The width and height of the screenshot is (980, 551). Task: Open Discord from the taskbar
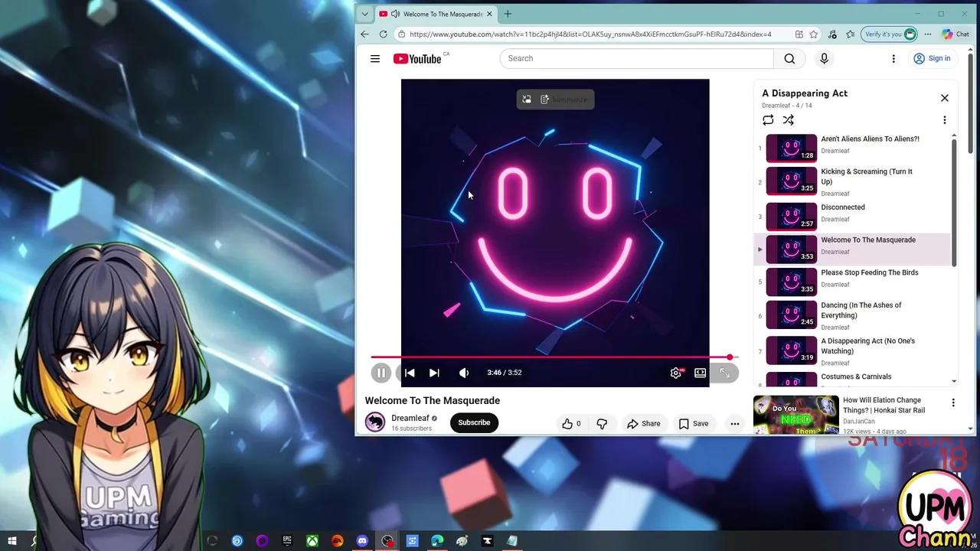pos(362,541)
